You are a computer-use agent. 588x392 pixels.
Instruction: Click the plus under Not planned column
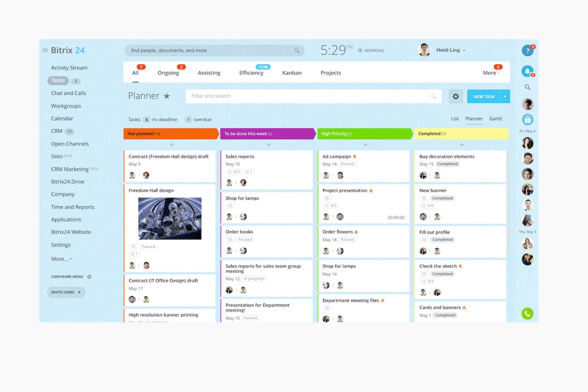click(x=172, y=145)
